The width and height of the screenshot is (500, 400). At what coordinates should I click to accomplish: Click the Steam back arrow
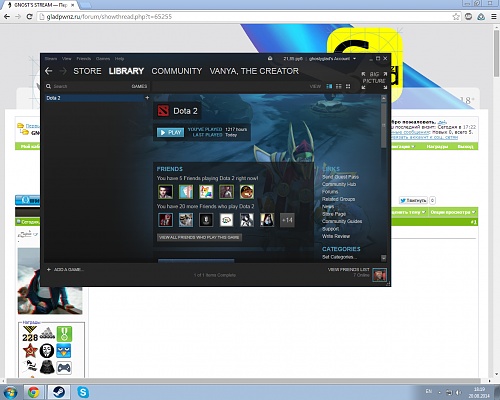coord(49,71)
